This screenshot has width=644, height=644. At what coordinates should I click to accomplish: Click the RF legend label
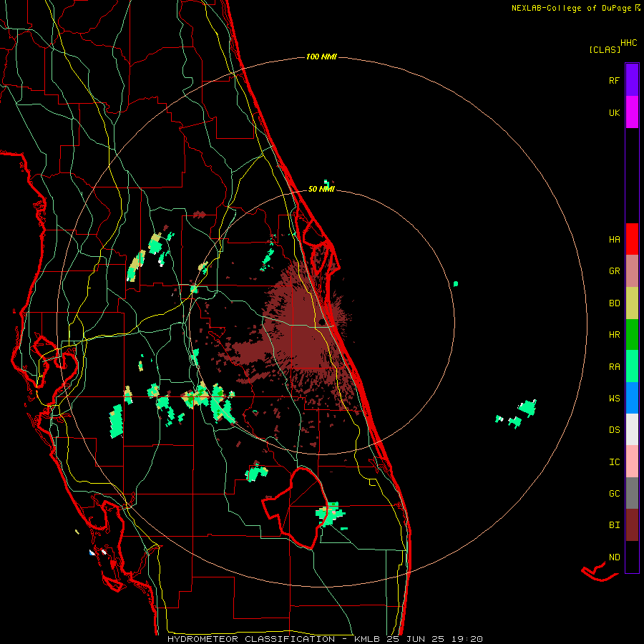point(614,80)
